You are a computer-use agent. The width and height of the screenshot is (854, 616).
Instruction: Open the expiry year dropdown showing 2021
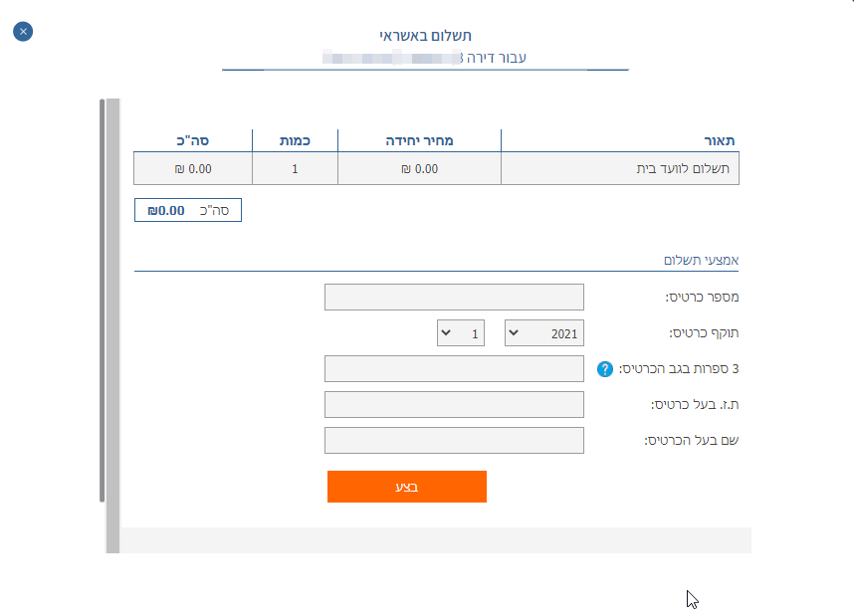point(544,333)
